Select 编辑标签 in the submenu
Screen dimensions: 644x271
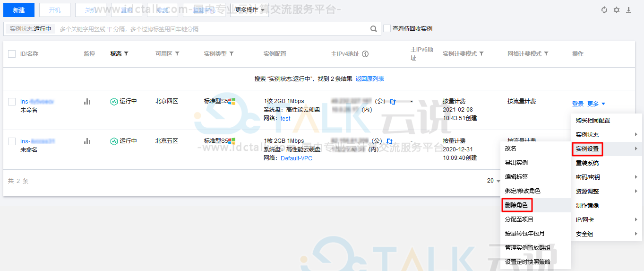pos(536,177)
